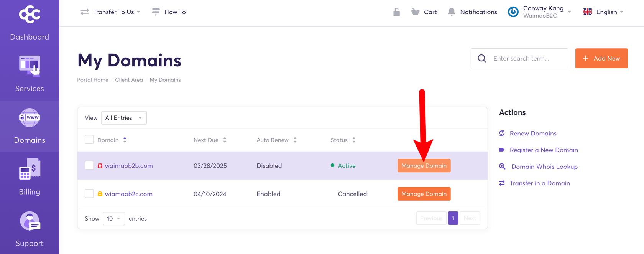This screenshot has height=254, width=644.
Task: Toggle the select-all checkbox in Domain header
Action: pos(89,140)
